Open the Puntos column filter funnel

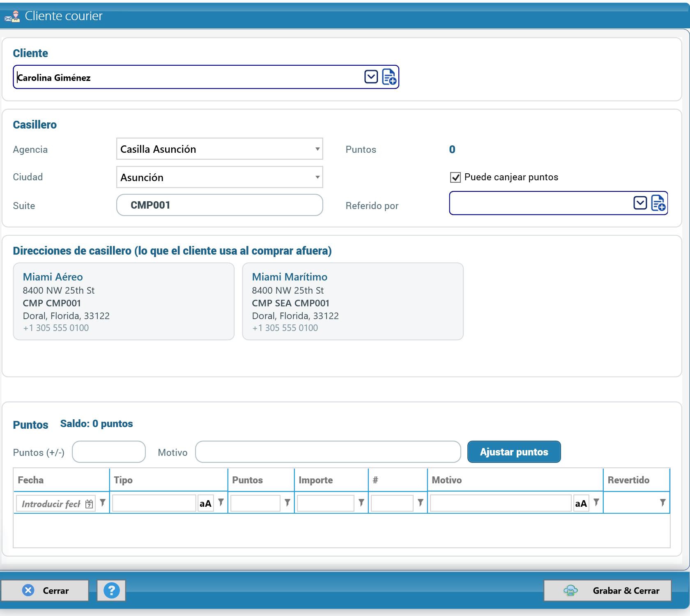(287, 503)
